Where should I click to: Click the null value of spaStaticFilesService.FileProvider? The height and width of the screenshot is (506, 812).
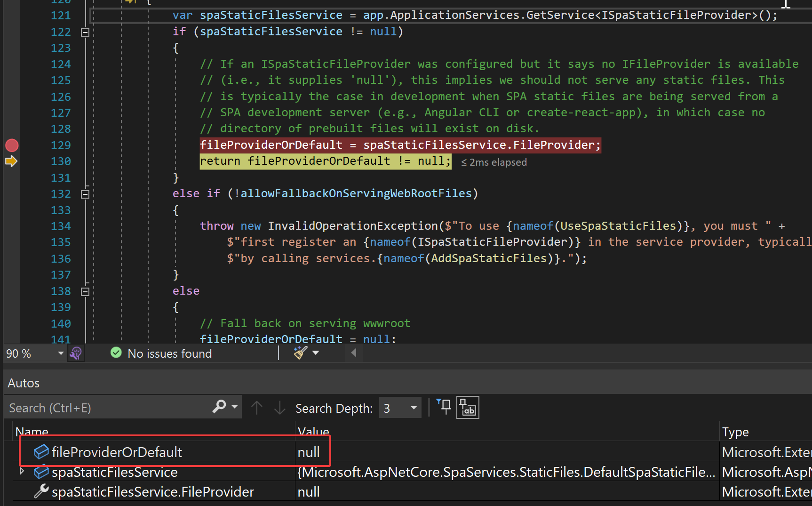[x=309, y=492]
